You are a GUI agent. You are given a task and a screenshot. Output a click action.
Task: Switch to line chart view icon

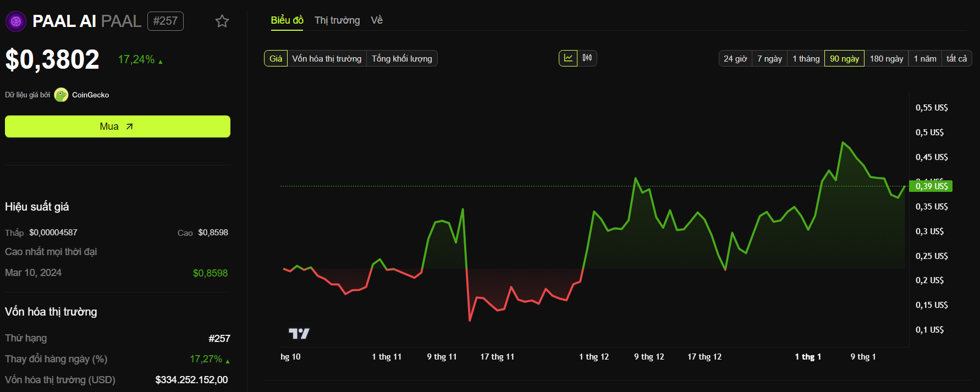[x=568, y=58]
